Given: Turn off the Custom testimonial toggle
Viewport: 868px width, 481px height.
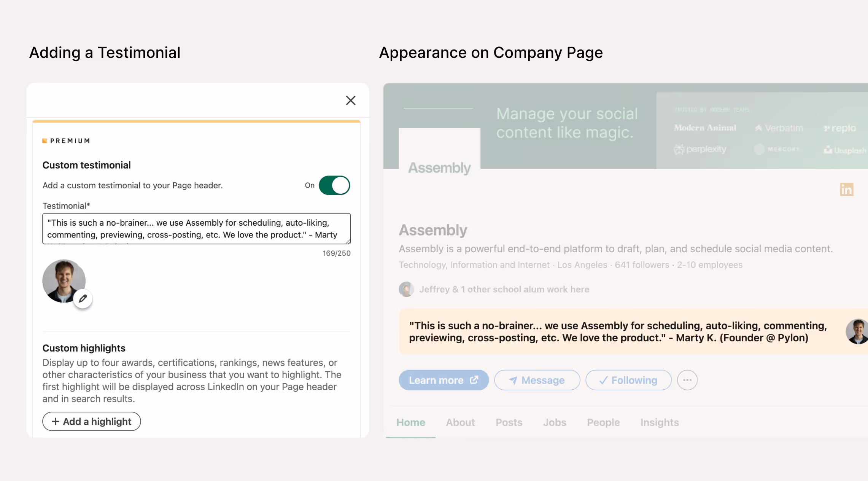Looking at the screenshot, I should pyautogui.click(x=334, y=185).
